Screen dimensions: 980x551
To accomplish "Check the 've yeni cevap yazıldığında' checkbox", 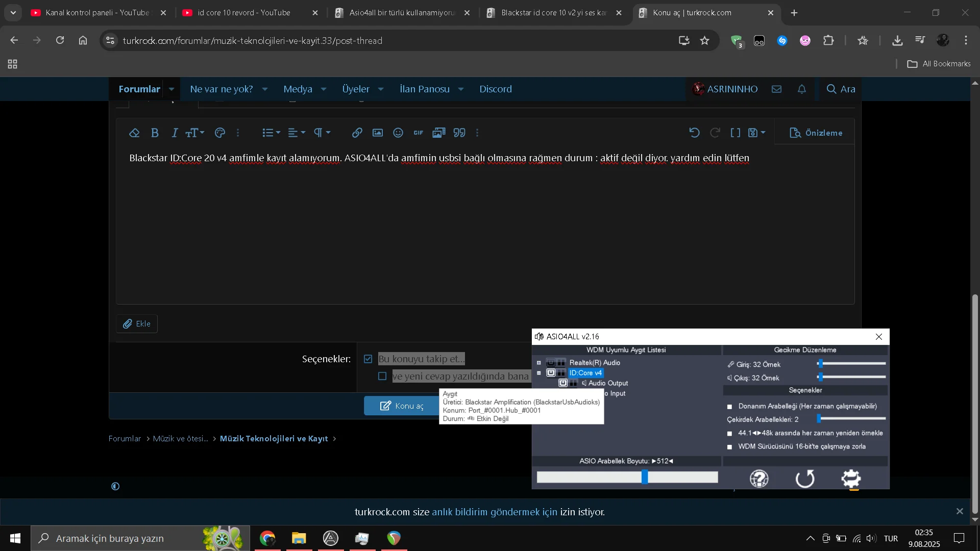I will (382, 377).
